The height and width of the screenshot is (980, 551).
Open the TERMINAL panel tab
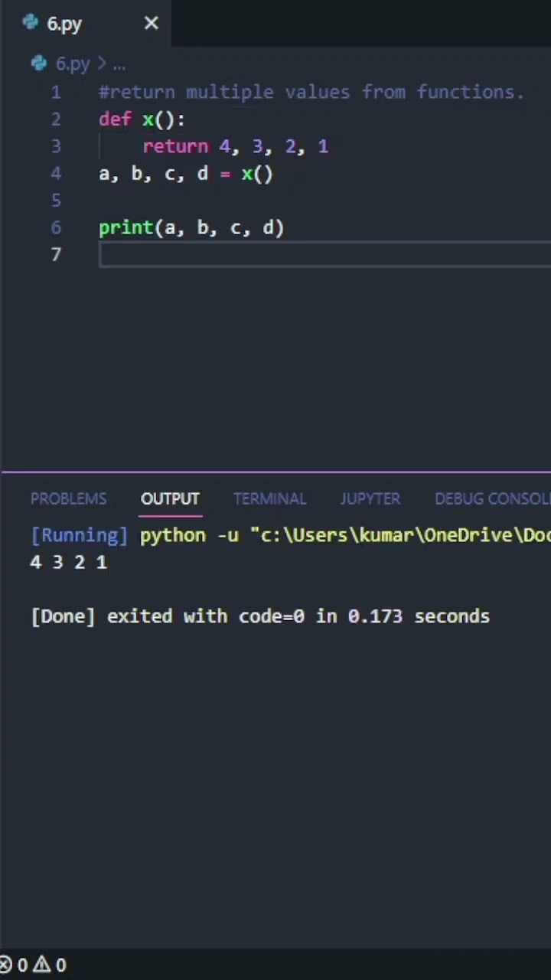point(269,498)
